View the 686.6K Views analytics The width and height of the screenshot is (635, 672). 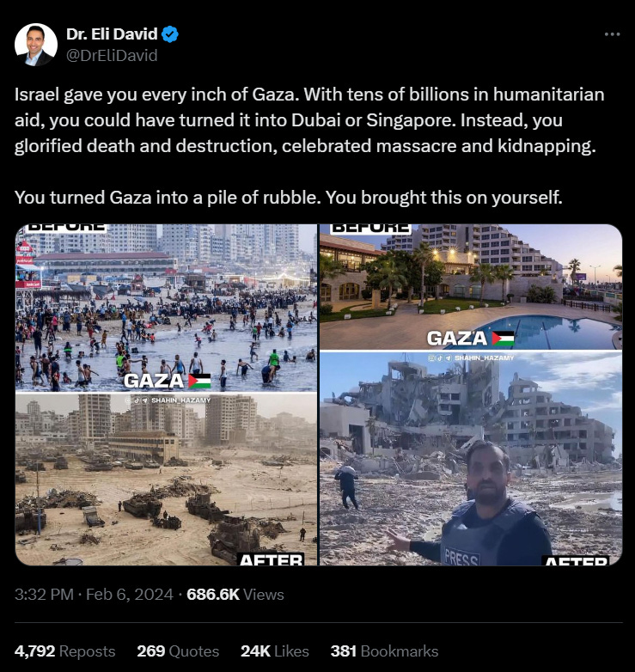[235, 595]
